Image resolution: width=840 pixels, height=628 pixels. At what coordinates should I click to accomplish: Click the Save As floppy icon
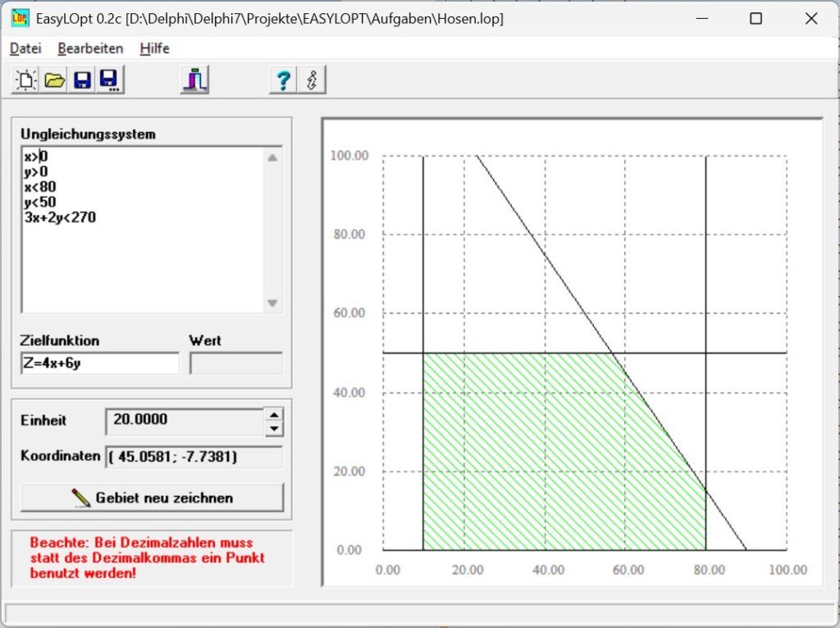point(109,80)
